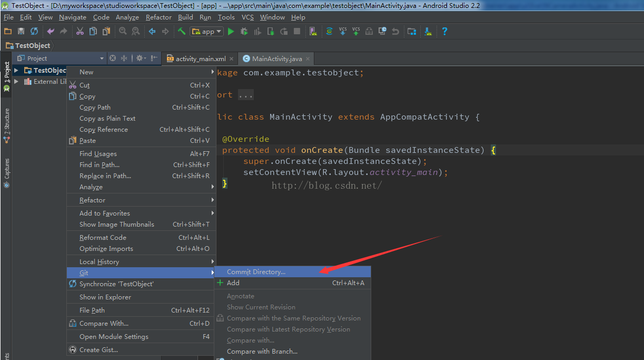Open the File menu
Image resolution: width=644 pixels, height=360 pixels.
coord(8,17)
